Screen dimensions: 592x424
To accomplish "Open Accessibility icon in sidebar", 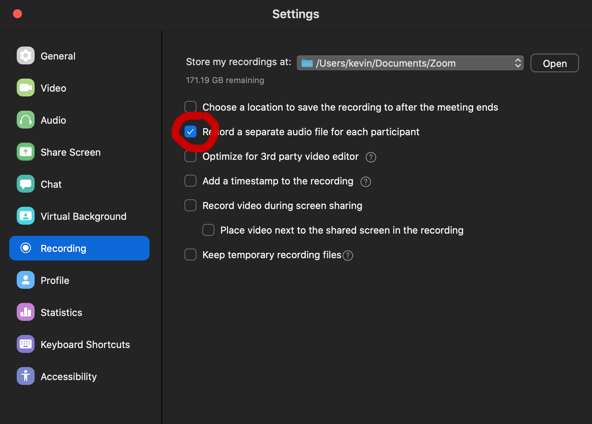I will click(x=26, y=376).
